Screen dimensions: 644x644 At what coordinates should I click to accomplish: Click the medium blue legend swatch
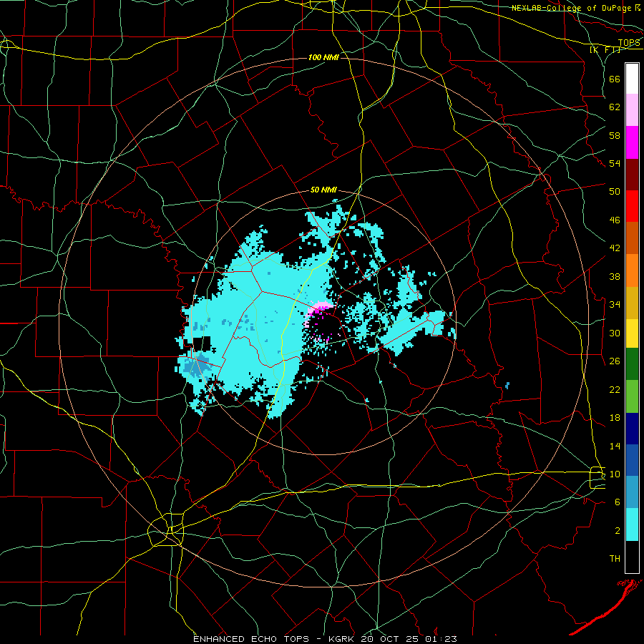[632, 460]
